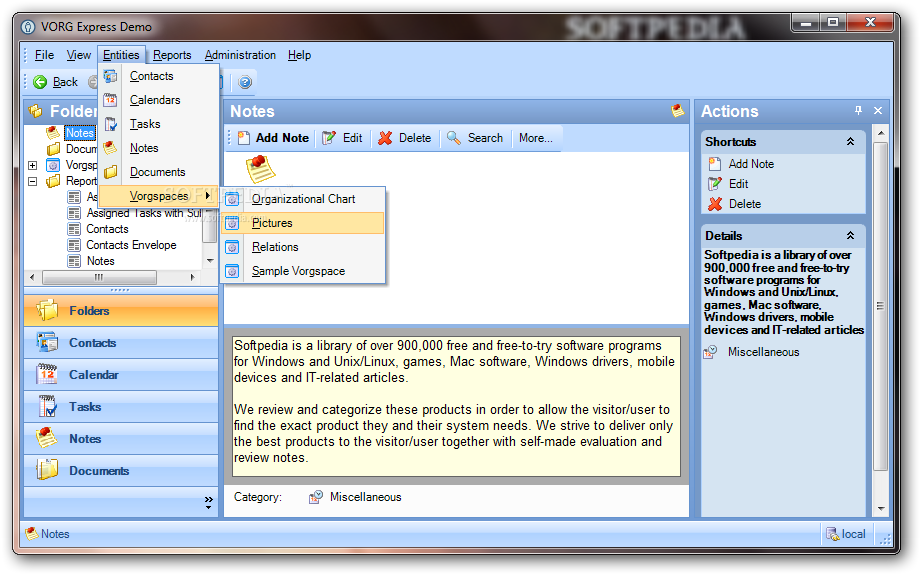Click the Organizational Chart vorgspace icon
The width and height of the screenshot is (921, 575).
233,199
